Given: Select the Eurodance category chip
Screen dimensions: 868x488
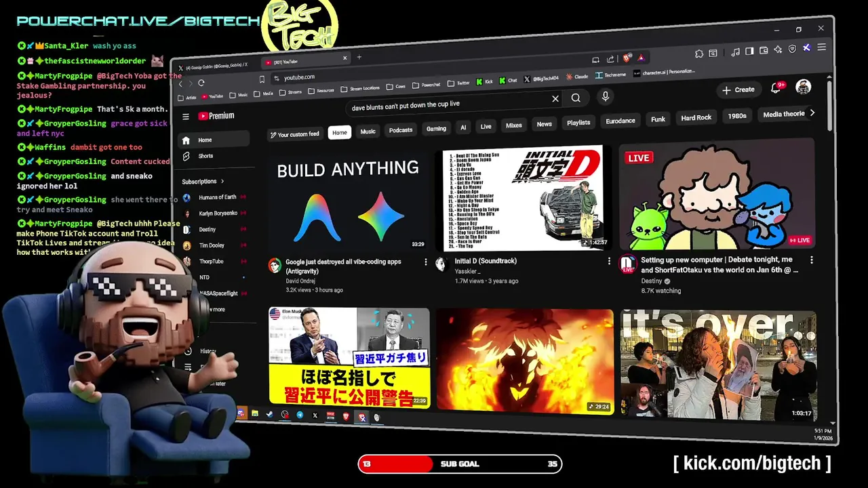Looking at the screenshot, I should pyautogui.click(x=620, y=121).
